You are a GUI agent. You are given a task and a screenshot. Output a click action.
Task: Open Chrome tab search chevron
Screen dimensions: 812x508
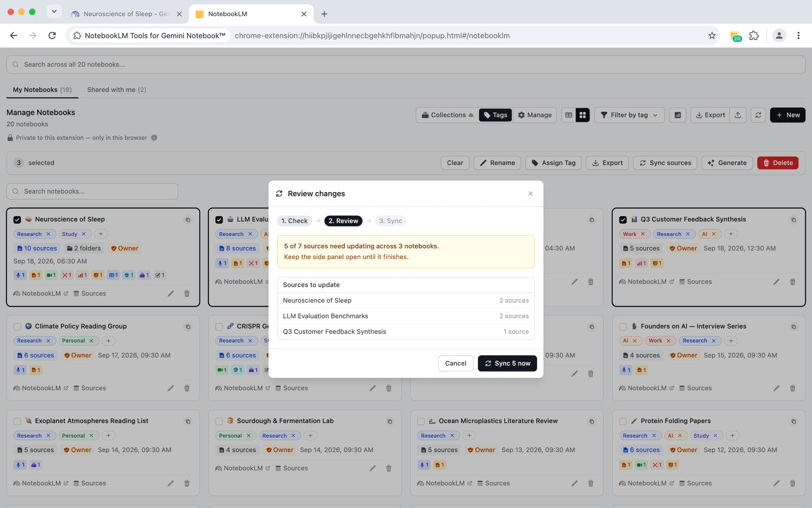coord(54,11)
